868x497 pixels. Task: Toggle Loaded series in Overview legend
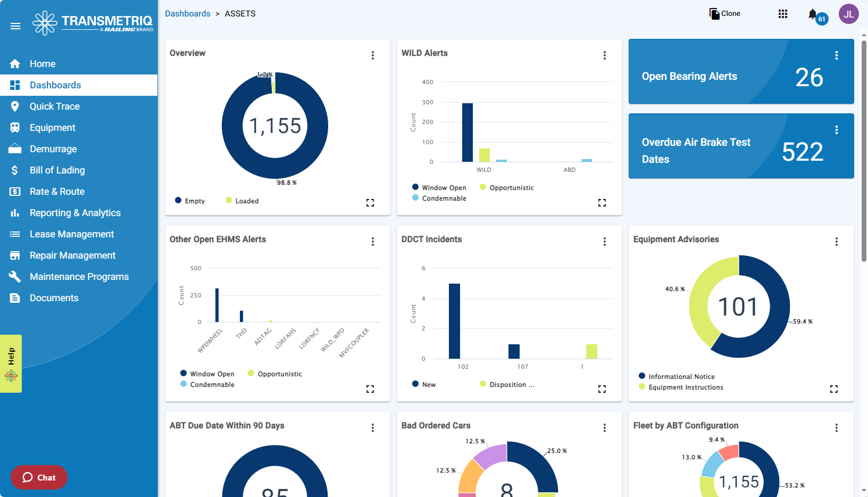tap(242, 201)
